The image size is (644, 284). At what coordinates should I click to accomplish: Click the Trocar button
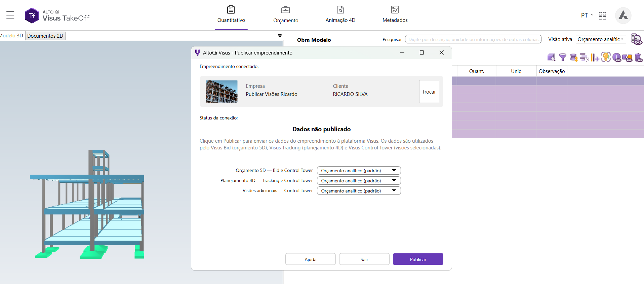429,92
